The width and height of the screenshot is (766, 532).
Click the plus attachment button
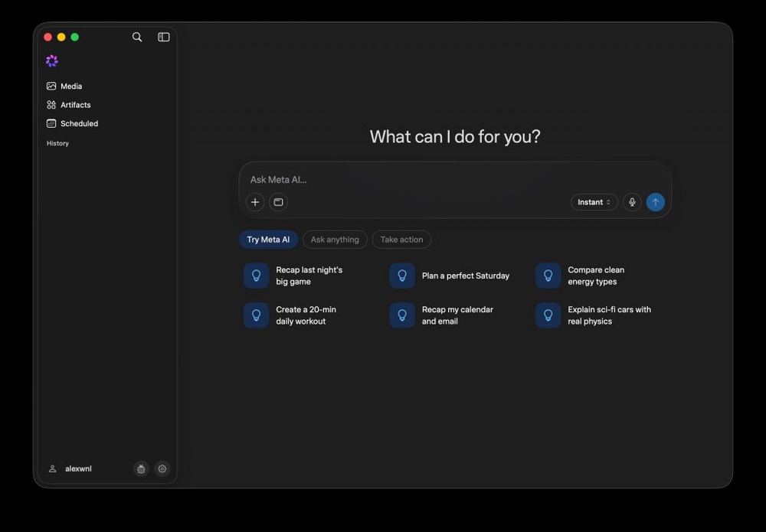[x=255, y=202]
